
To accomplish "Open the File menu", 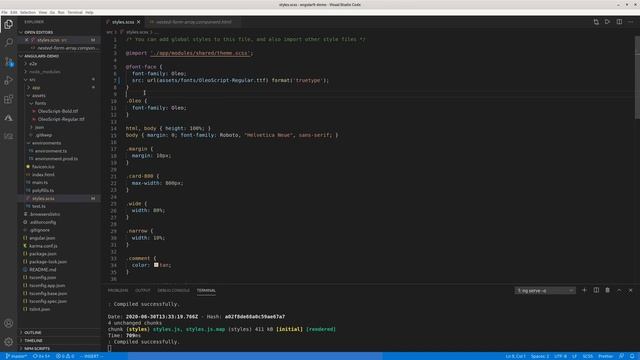I will click(x=4, y=12).
